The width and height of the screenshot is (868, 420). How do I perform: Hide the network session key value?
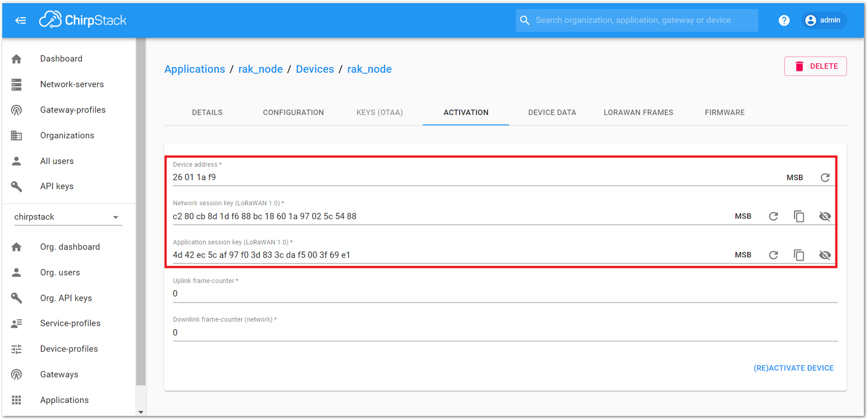tap(825, 217)
